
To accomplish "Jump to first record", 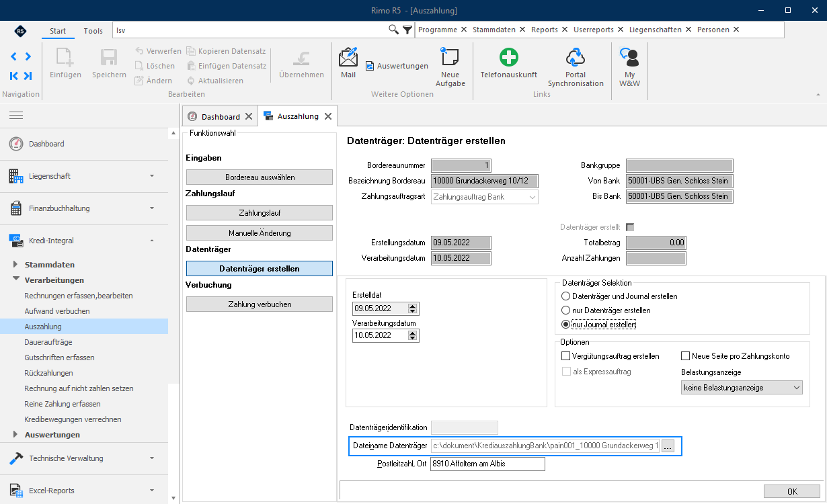I will point(14,76).
